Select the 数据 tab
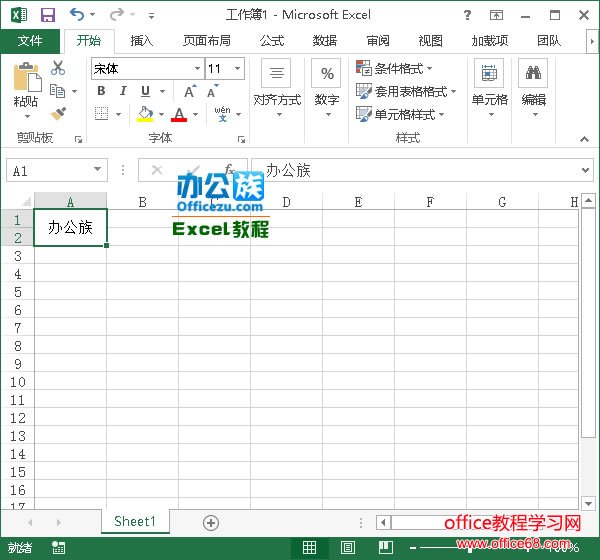This screenshot has width=600, height=560. 324,41
